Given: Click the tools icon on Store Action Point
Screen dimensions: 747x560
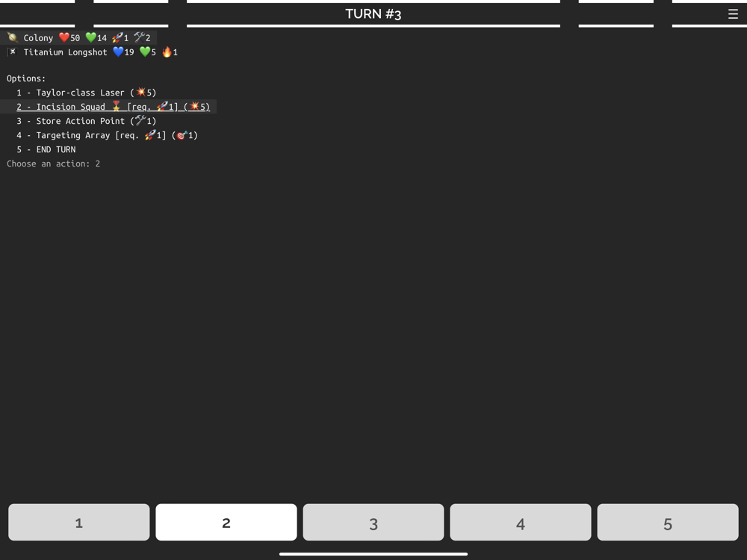Looking at the screenshot, I should click(x=140, y=120).
